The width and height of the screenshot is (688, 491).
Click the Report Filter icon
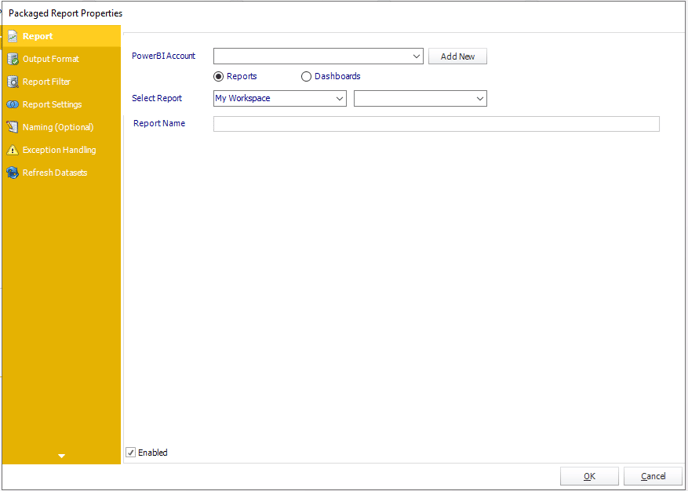[13, 82]
